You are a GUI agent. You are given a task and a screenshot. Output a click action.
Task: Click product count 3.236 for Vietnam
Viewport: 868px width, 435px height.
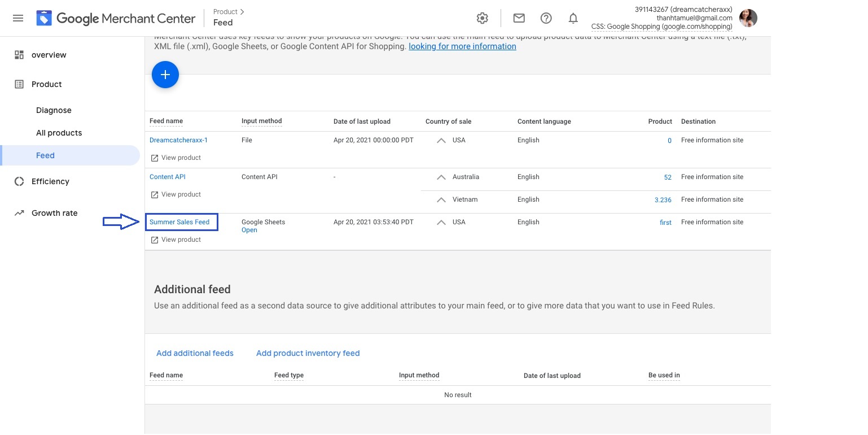tap(663, 200)
